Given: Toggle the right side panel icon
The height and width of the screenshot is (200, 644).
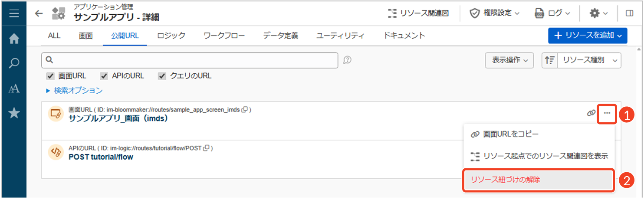Looking at the screenshot, I should pyautogui.click(x=629, y=13).
